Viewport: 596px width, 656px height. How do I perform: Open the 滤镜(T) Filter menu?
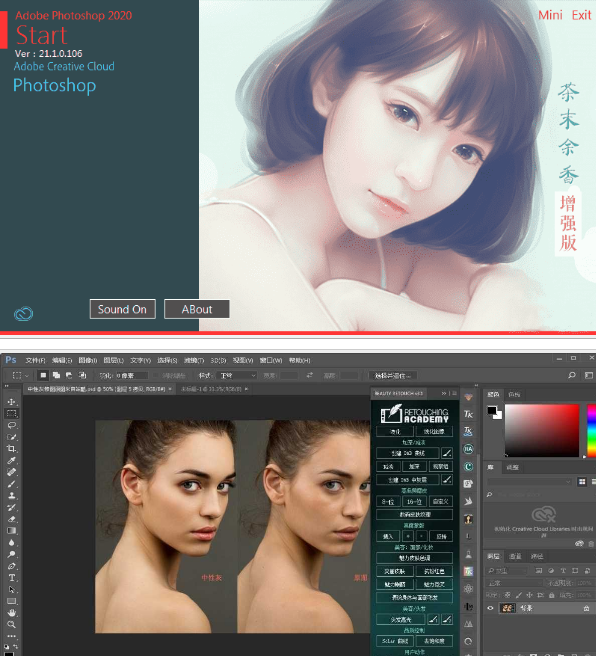click(194, 360)
